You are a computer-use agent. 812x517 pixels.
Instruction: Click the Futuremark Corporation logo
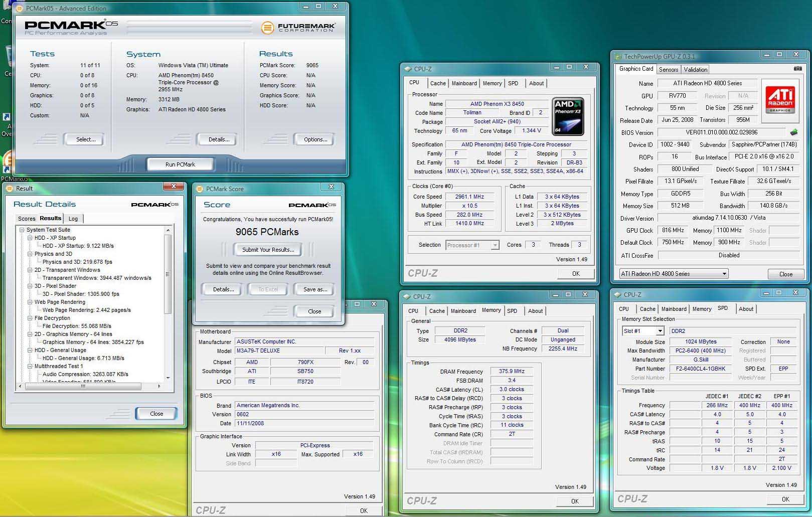point(298,27)
